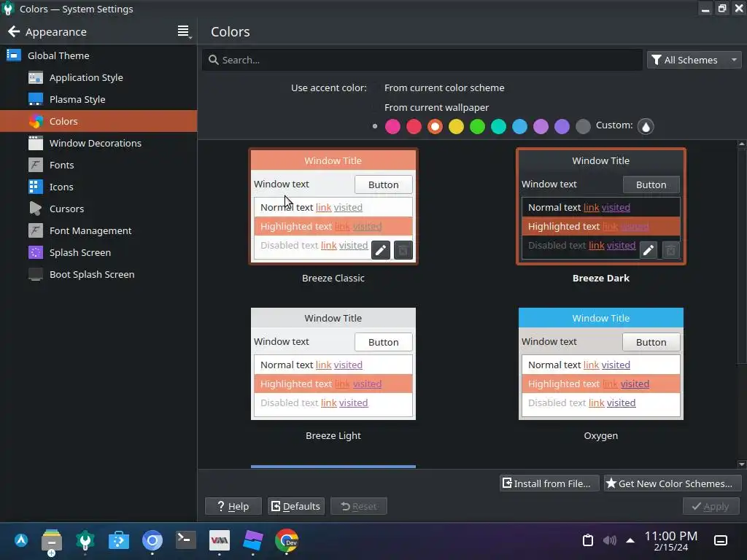Open Application Style page
747x560 pixels.
pyautogui.click(x=98, y=77)
